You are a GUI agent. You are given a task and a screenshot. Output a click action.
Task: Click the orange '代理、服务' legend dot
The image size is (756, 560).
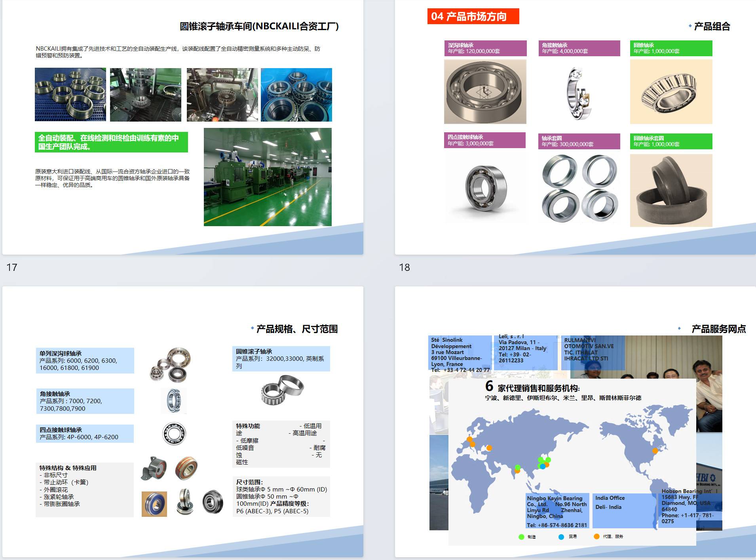pyautogui.click(x=596, y=536)
